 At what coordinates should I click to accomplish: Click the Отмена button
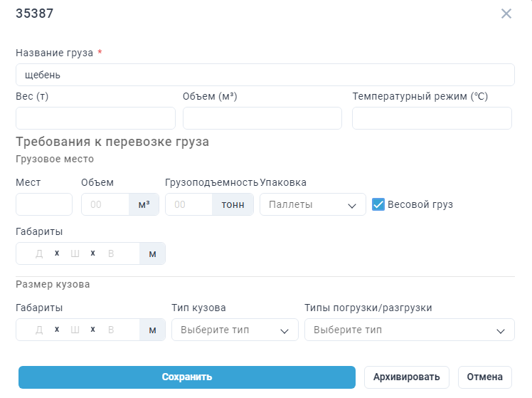click(485, 377)
